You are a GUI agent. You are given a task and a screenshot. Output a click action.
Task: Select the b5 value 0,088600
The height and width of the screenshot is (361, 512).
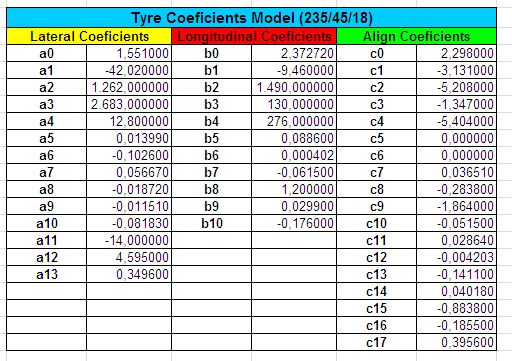[x=294, y=138]
